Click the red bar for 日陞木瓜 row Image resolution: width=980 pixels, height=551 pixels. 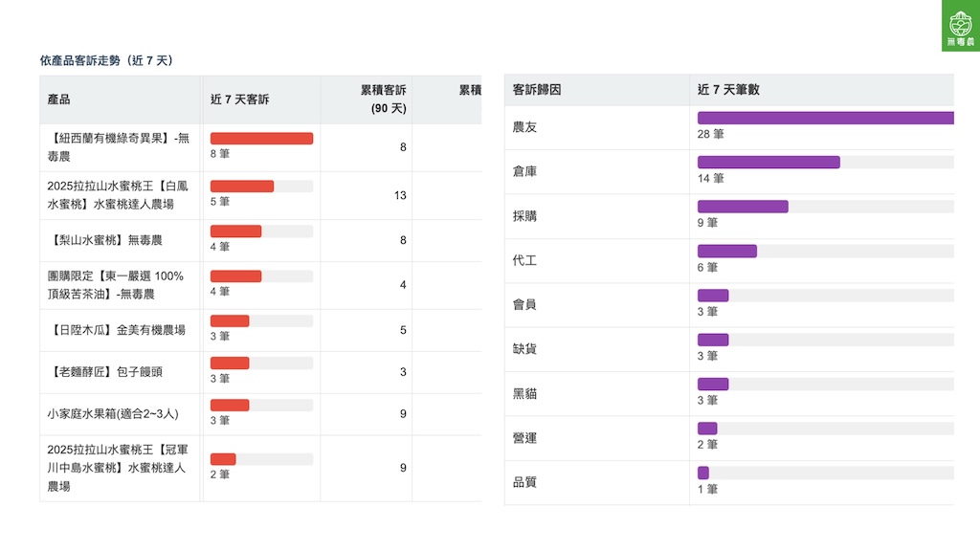[230, 321]
